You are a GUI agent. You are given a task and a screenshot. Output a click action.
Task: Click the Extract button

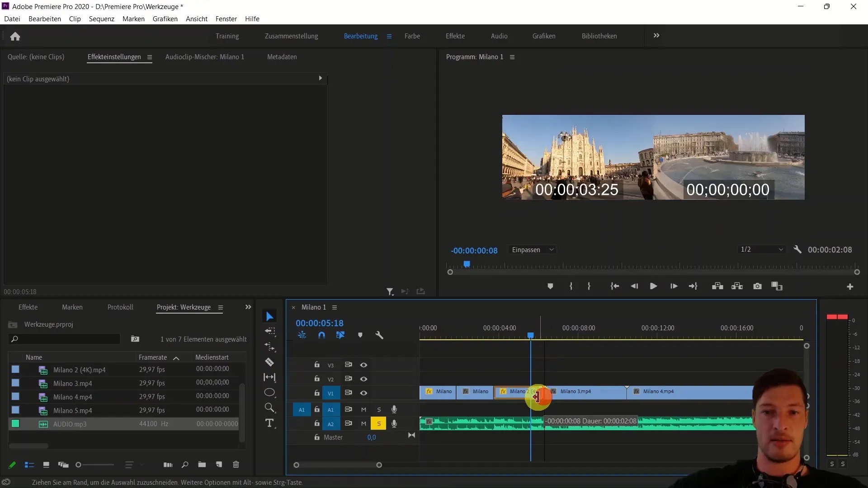tap(737, 286)
